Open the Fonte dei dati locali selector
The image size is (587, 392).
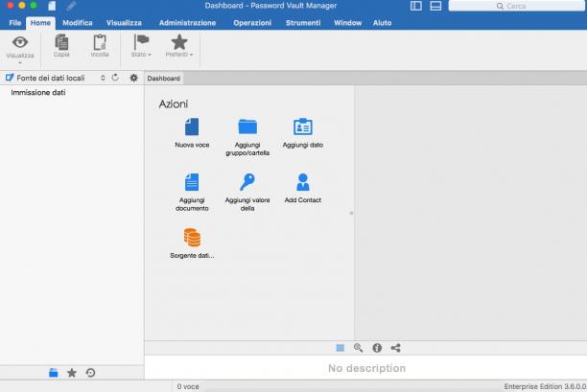56,78
